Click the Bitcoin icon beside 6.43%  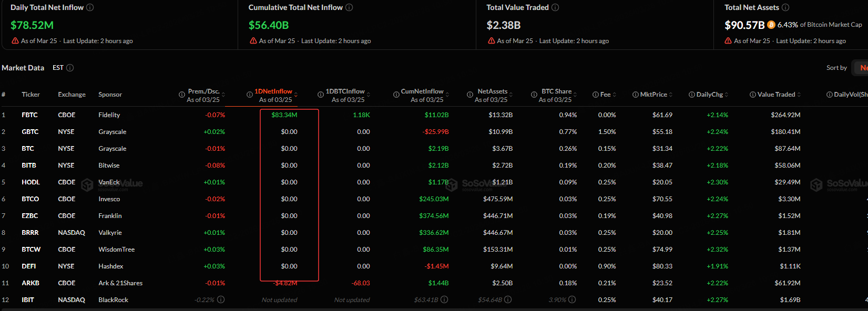pos(771,25)
